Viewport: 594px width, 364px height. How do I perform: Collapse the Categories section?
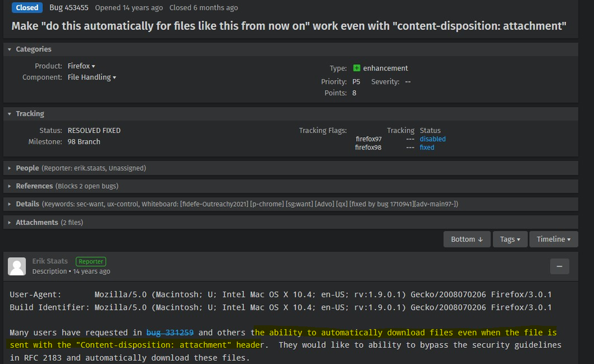click(10, 49)
